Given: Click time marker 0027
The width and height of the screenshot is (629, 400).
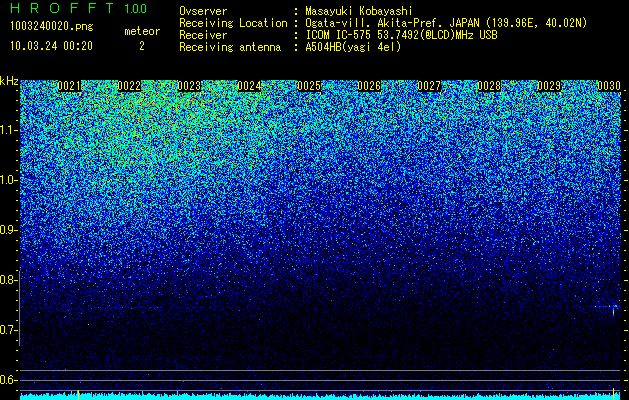Looking at the screenshot, I should coord(429,86).
